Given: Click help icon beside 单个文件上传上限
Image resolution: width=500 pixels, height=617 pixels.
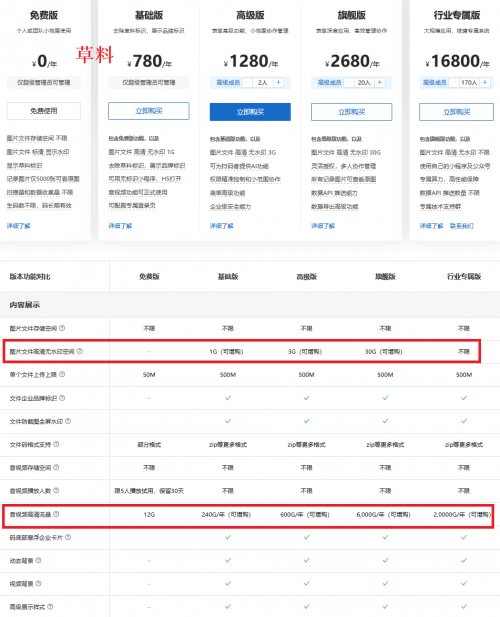Looking at the screenshot, I should [x=62, y=374].
